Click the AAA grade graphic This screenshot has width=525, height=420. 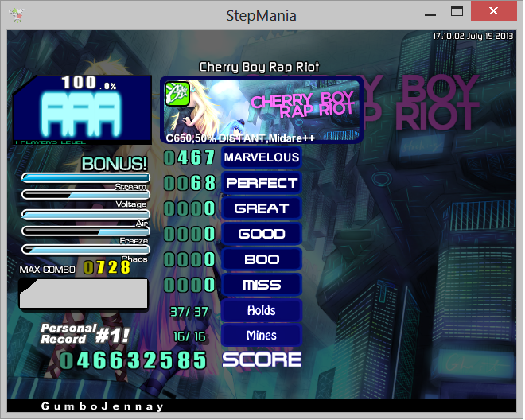[80, 115]
